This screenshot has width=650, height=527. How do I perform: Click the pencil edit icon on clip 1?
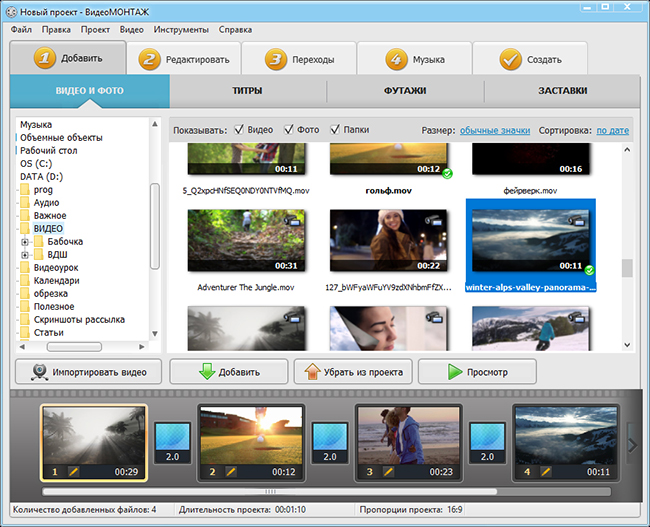(x=74, y=471)
